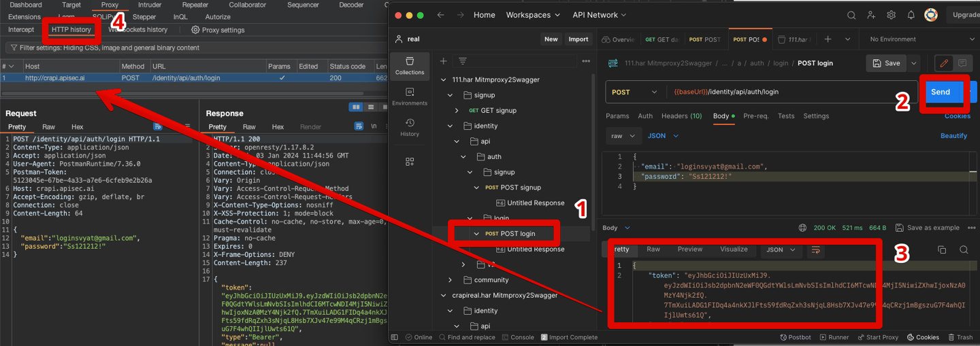Open collections more options ellipsis
This screenshot has height=346, width=980.
point(586,61)
